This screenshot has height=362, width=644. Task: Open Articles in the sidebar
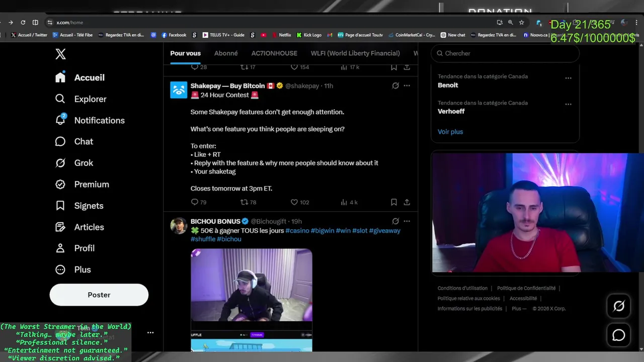click(x=79, y=227)
